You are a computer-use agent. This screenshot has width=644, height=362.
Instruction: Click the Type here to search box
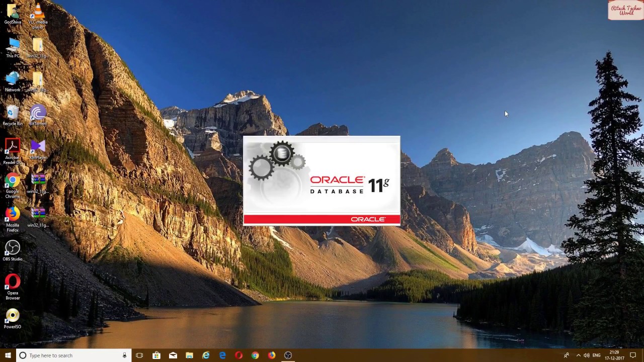coord(74,355)
